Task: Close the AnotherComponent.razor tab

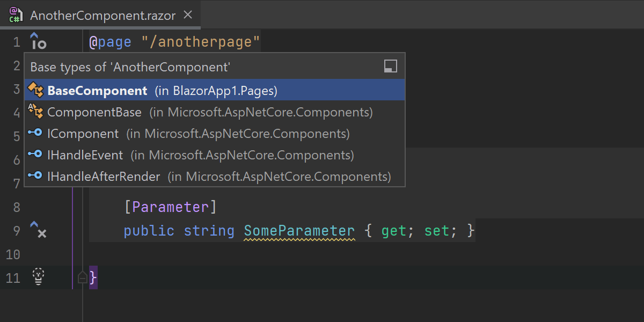Action: tap(188, 15)
